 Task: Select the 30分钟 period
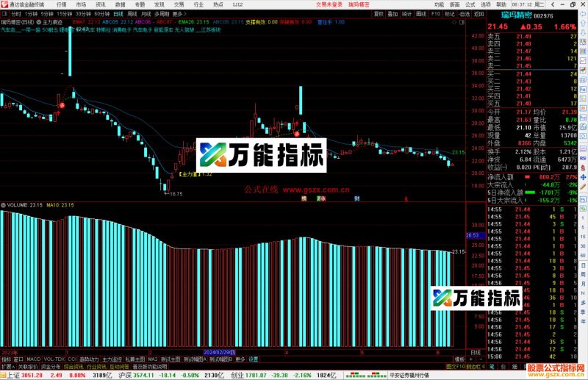[83, 14]
